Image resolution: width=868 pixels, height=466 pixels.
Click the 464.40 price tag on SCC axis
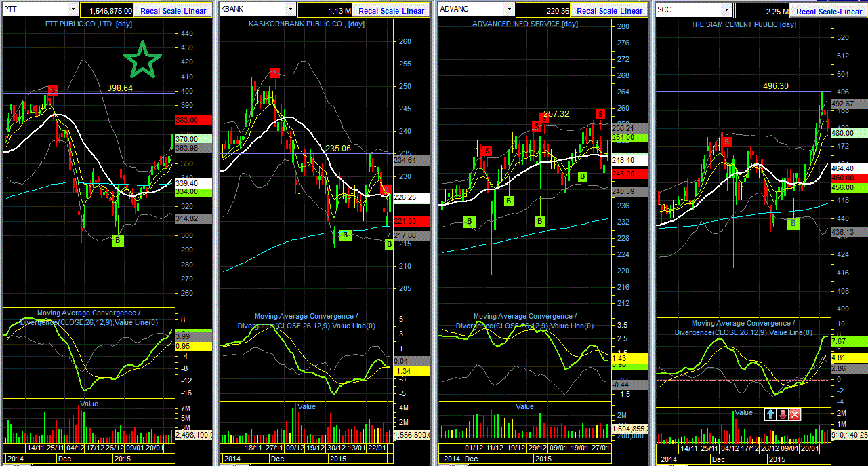click(x=848, y=168)
